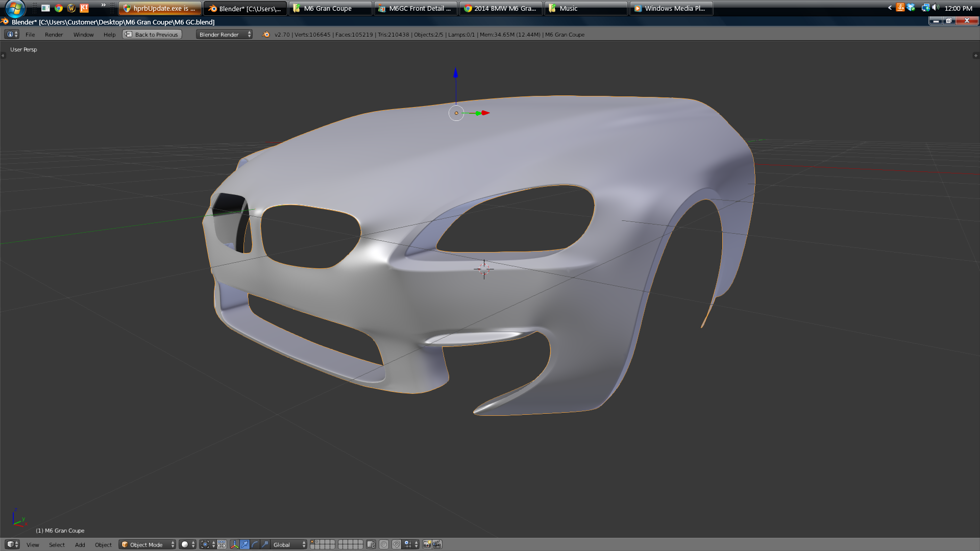Click the Java update tray icon
The width and height of the screenshot is (980, 551).
900,8
